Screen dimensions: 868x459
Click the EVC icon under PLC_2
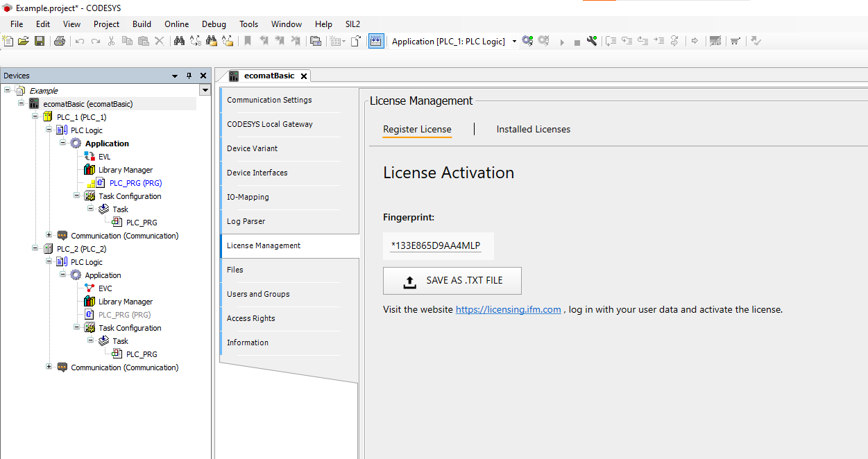pyautogui.click(x=90, y=288)
